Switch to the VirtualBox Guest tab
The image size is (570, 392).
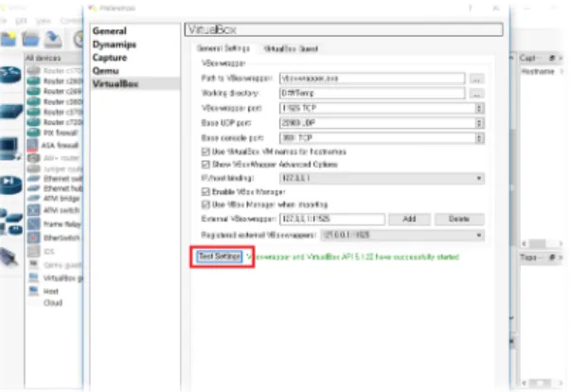[291, 48]
